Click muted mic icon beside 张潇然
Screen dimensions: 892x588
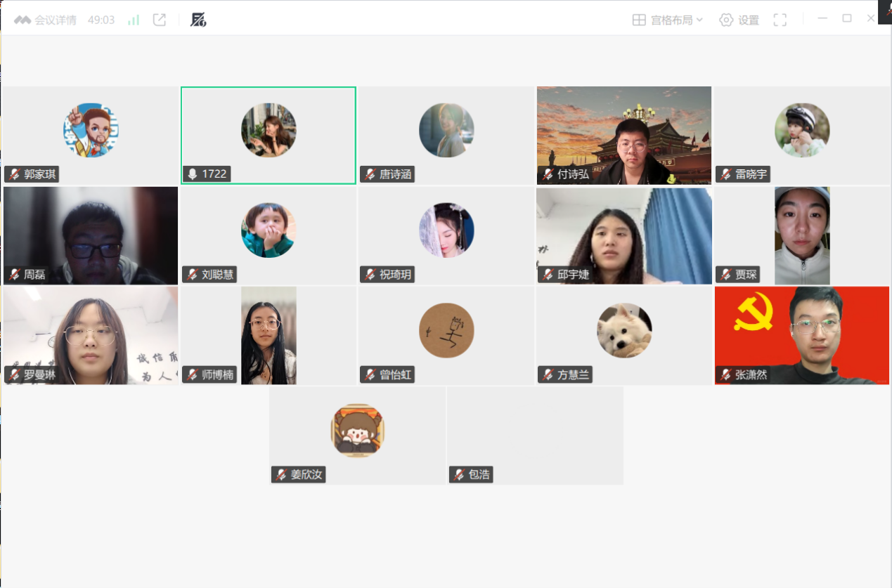pyautogui.click(x=725, y=374)
